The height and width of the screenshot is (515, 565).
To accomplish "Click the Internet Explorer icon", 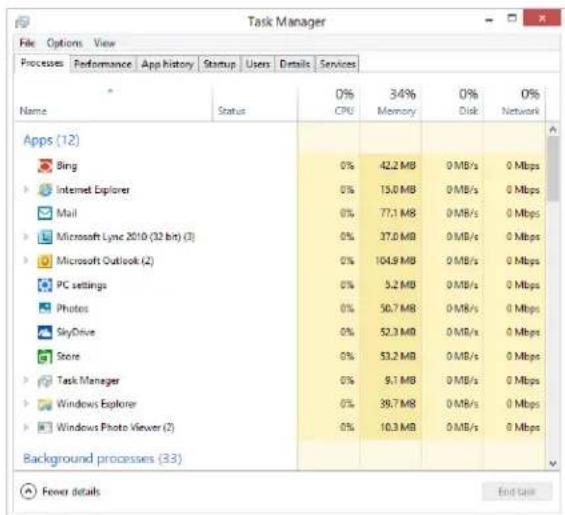I will 45,190.
